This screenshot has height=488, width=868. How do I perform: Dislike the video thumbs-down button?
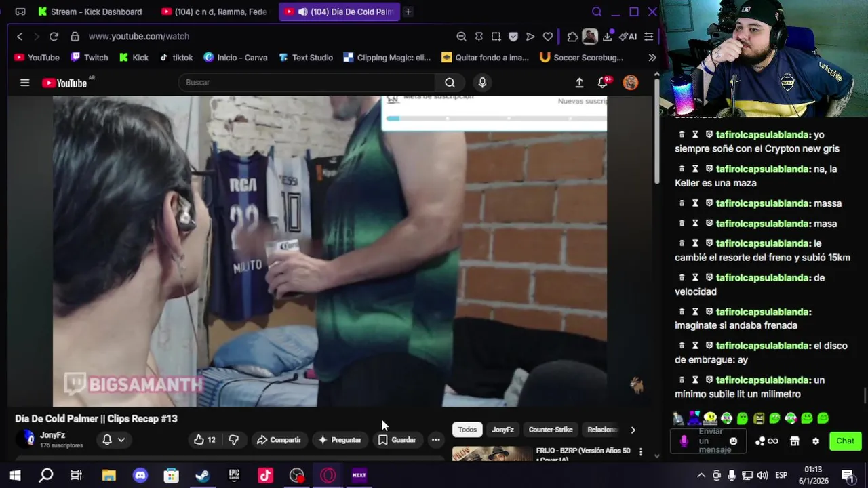[x=234, y=440]
